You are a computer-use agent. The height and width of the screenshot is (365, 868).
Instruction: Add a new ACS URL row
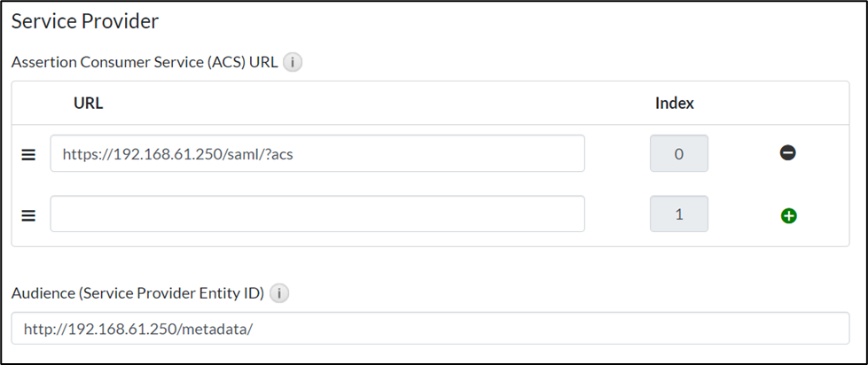point(787,214)
